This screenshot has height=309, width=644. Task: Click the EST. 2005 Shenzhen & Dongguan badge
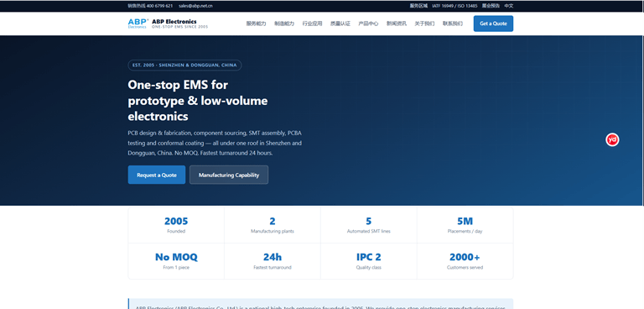(184, 65)
